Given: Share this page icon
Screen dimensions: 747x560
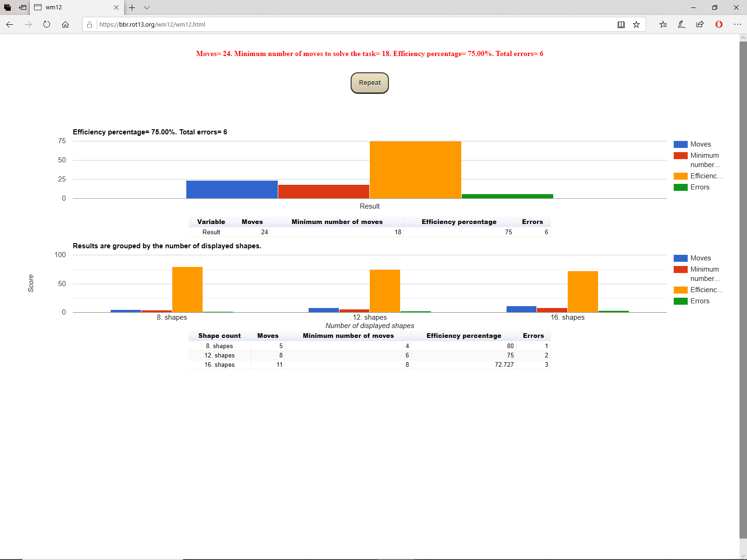Looking at the screenshot, I should point(700,24).
